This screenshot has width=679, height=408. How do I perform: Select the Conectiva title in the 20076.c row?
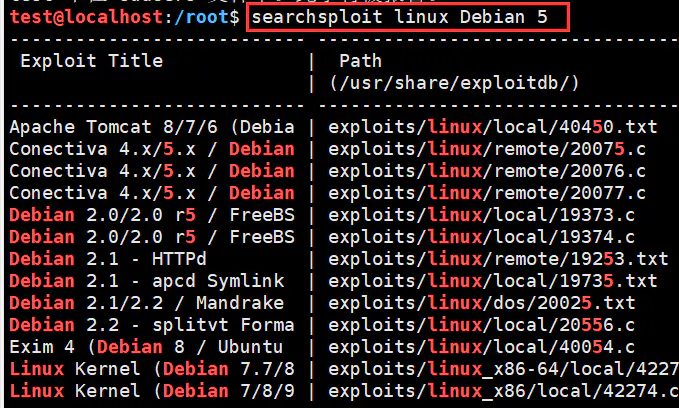pos(152,171)
